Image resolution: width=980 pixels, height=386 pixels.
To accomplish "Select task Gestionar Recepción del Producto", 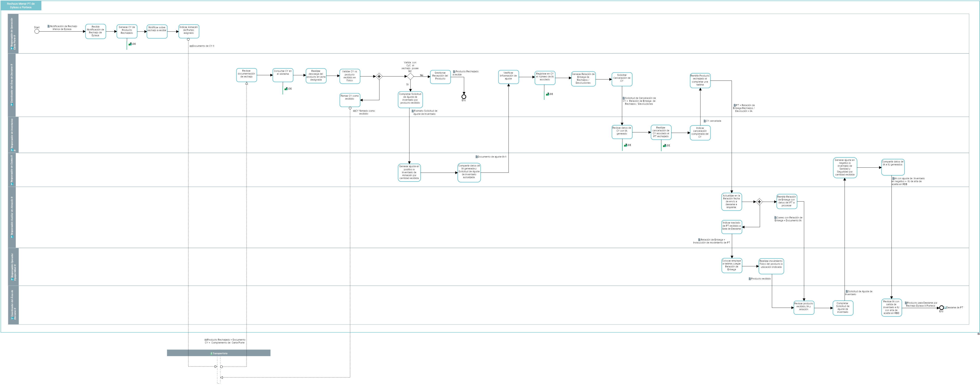I will 440,77.
